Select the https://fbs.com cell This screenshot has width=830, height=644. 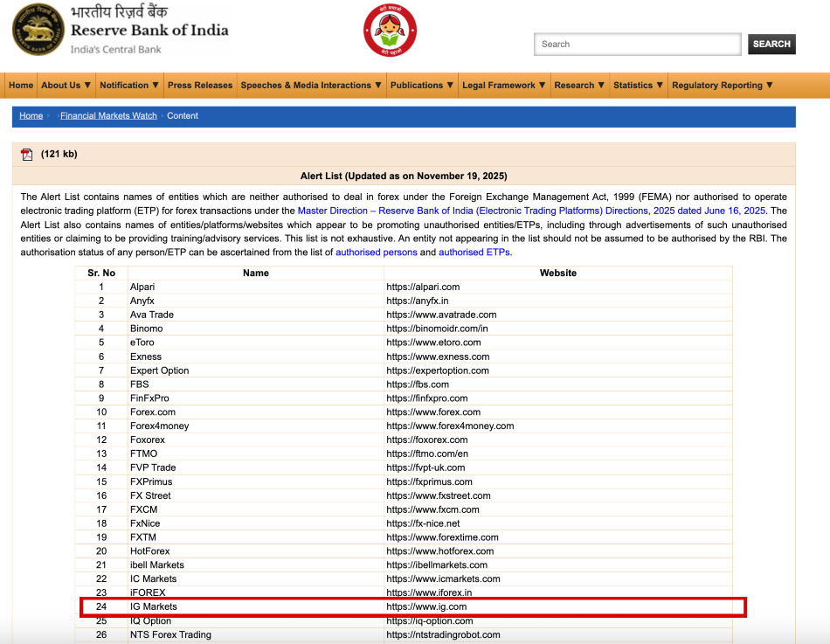(558, 384)
